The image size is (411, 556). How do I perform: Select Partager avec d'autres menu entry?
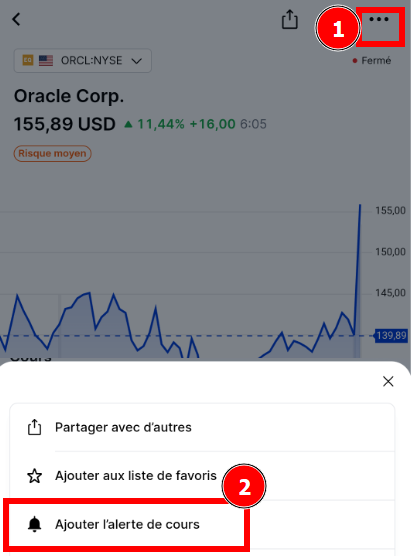[202, 427]
